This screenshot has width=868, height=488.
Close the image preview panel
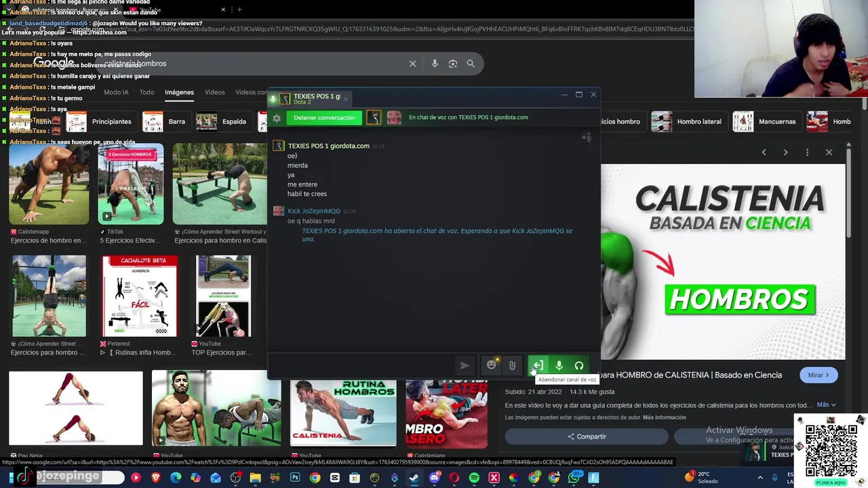tap(829, 152)
